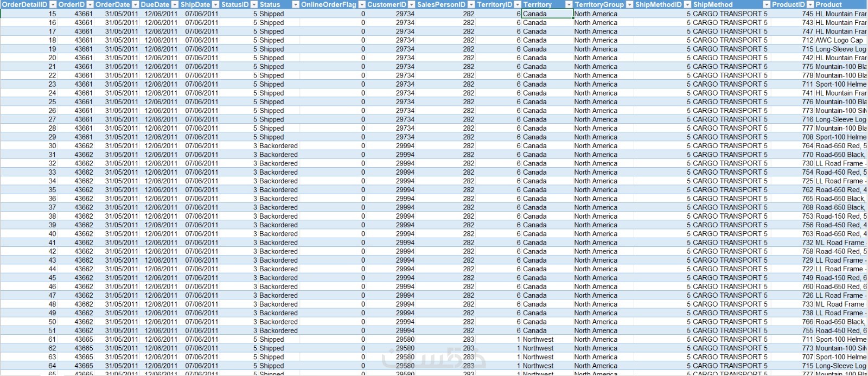The height and width of the screenshot is (376, 868).
Task: Open the OrderDetailID column filter dropdown
Action: [x=52, y=4]
